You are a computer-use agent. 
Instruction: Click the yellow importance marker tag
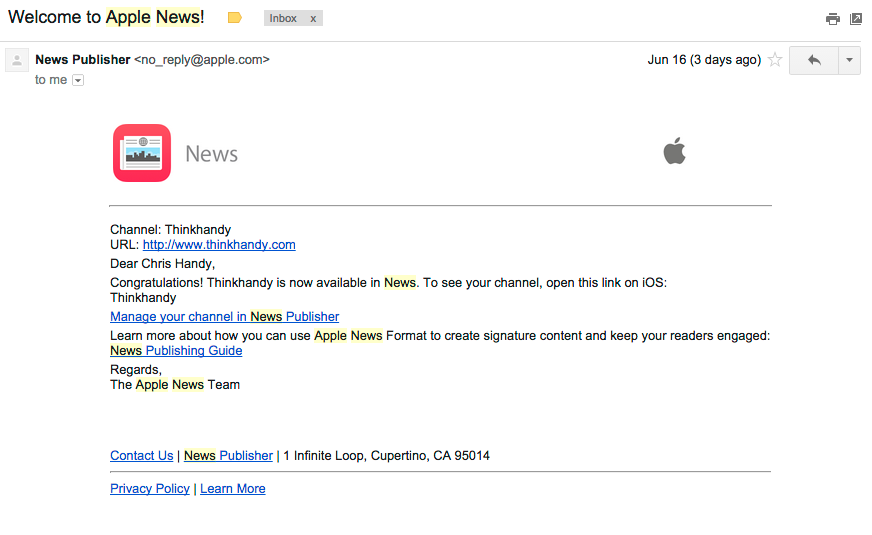pos(235,18)
